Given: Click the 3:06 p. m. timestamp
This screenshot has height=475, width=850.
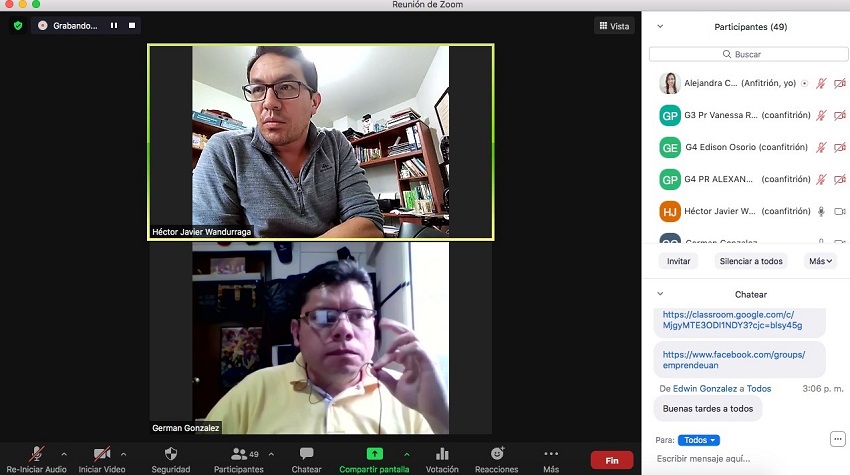Looking at the screenshot, I should [823, 388].
